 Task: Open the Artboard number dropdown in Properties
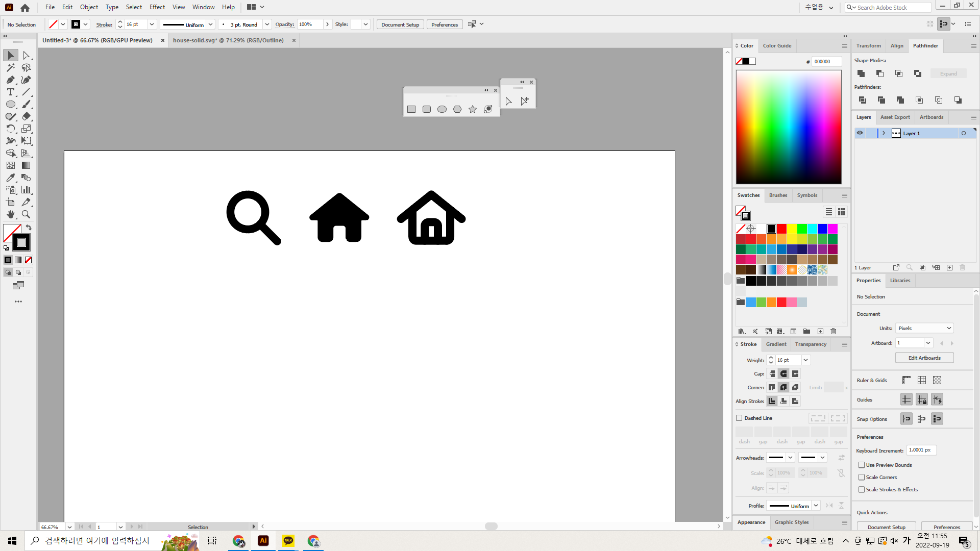(928, 343)
